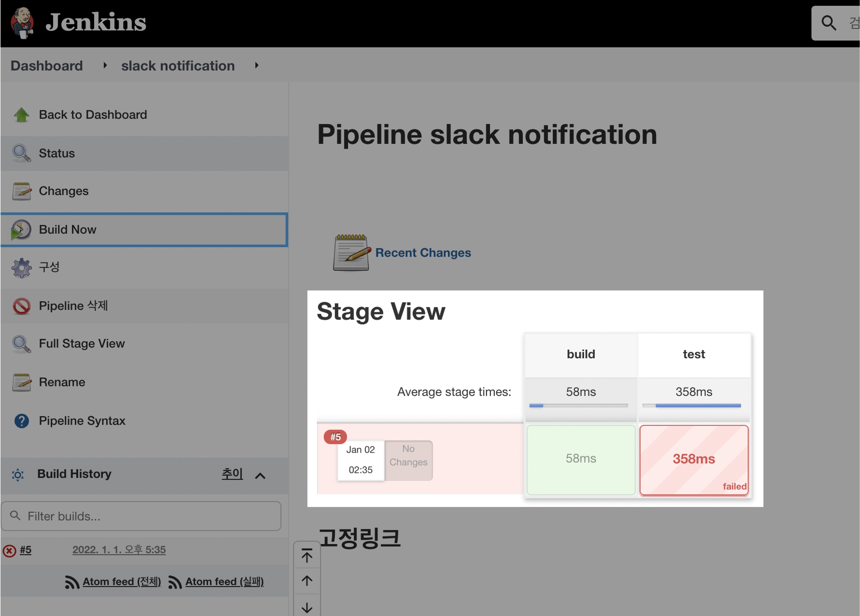Image resolution: width=860 pixels, height=616 pixels.
Task: Expand the slack notification breadcrumb arrow
Action: tap(257, 65)
